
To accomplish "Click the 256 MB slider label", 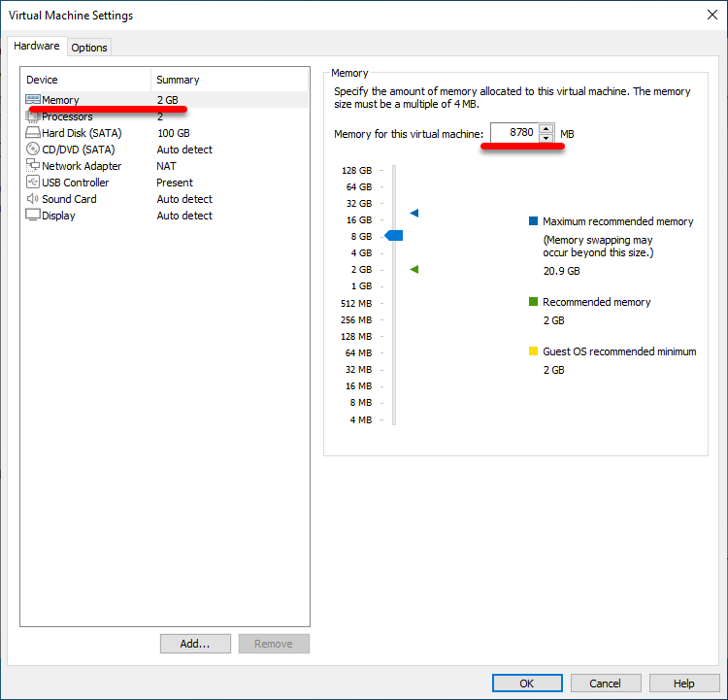I will 356,320.
